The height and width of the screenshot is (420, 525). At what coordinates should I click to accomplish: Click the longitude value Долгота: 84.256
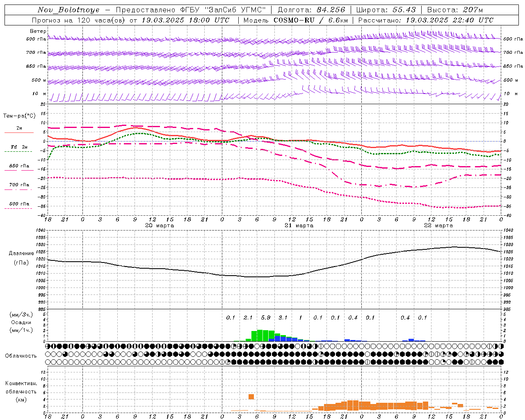[311, 10]
